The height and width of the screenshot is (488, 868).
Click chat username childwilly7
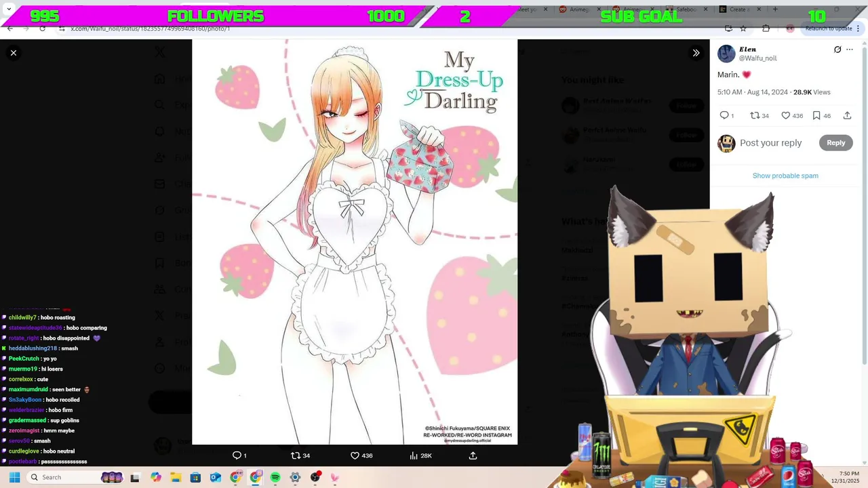pos(22,318)
